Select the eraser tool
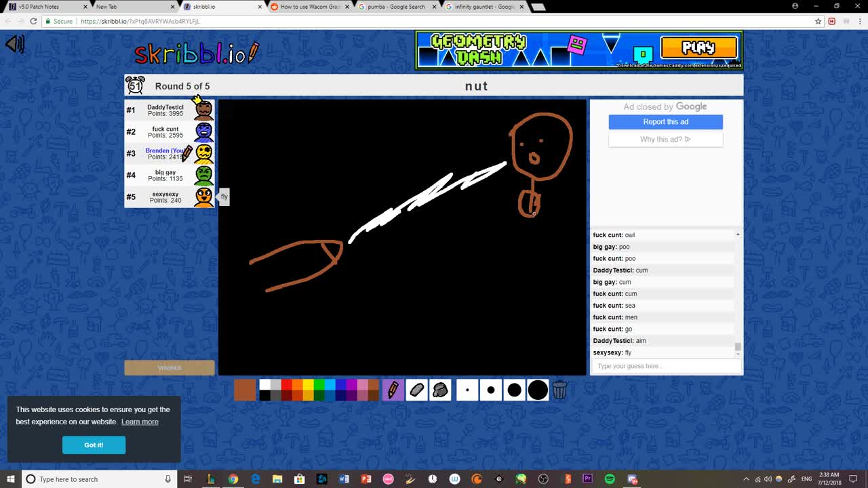This screenshot has height=488, width=868. (x=416, y=390)
